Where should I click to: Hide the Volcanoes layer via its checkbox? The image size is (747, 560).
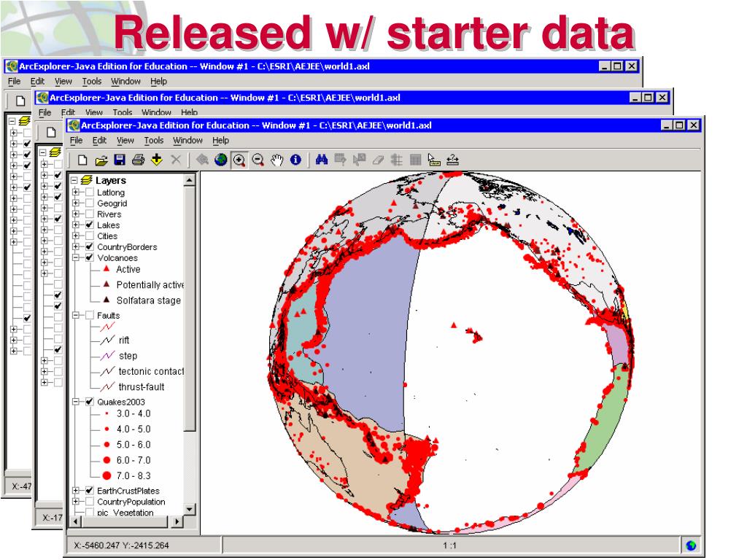click(x=89, y=257)
